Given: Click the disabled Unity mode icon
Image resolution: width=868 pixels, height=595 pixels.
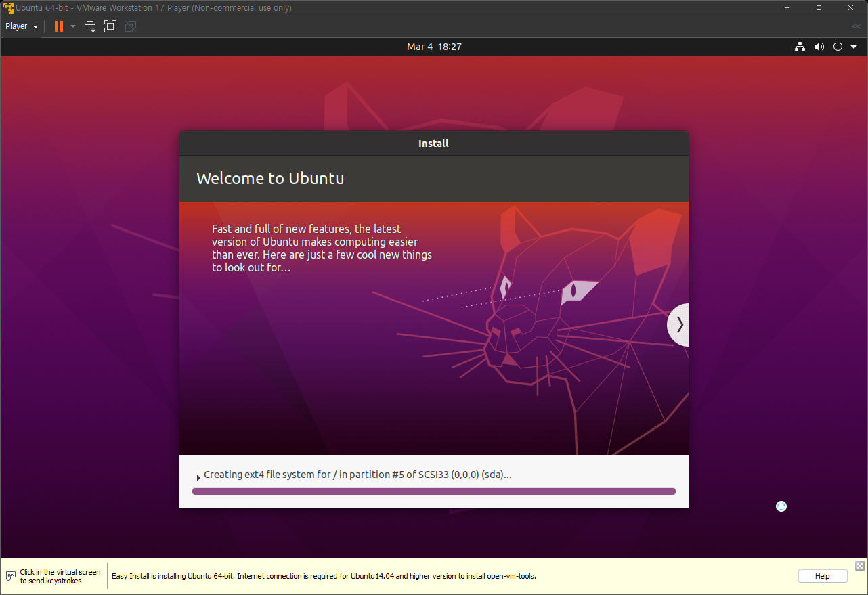Looking at the screenshot, I should point(131,26).
